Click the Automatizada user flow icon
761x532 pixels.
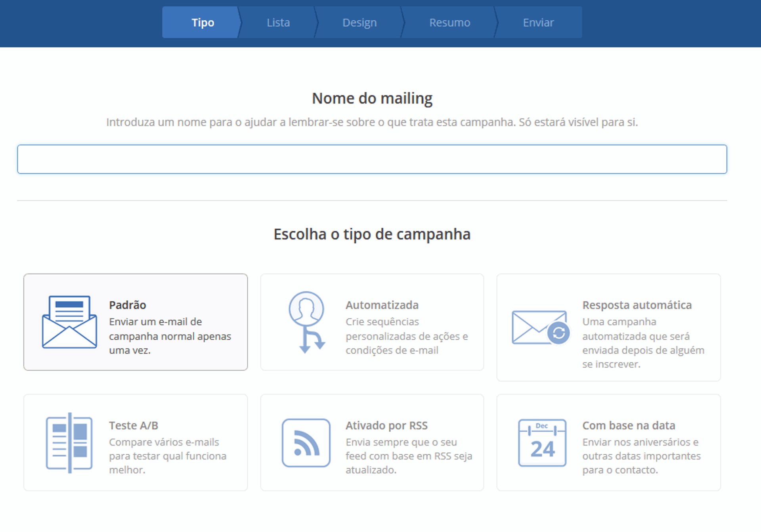(306, 322)
